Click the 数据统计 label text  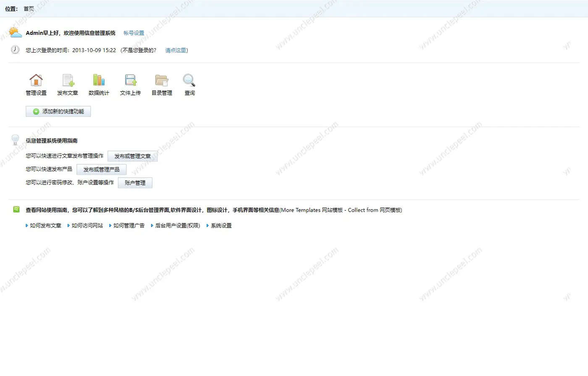99,93
